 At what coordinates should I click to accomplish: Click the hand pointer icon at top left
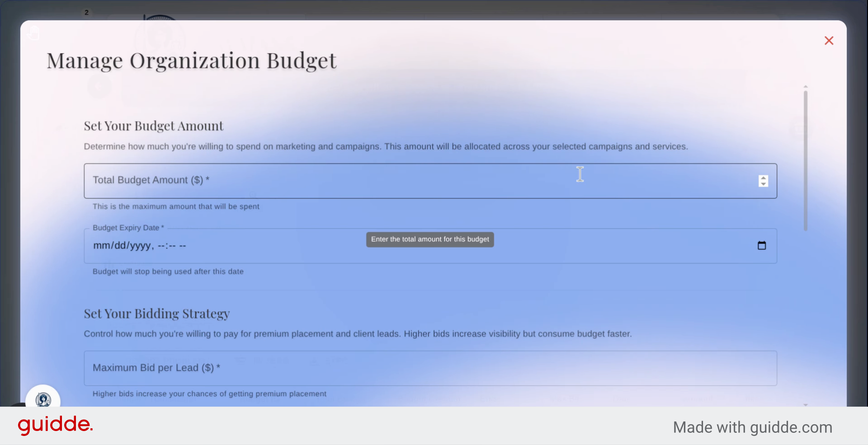pyautogui.click(x=34, y=32)
